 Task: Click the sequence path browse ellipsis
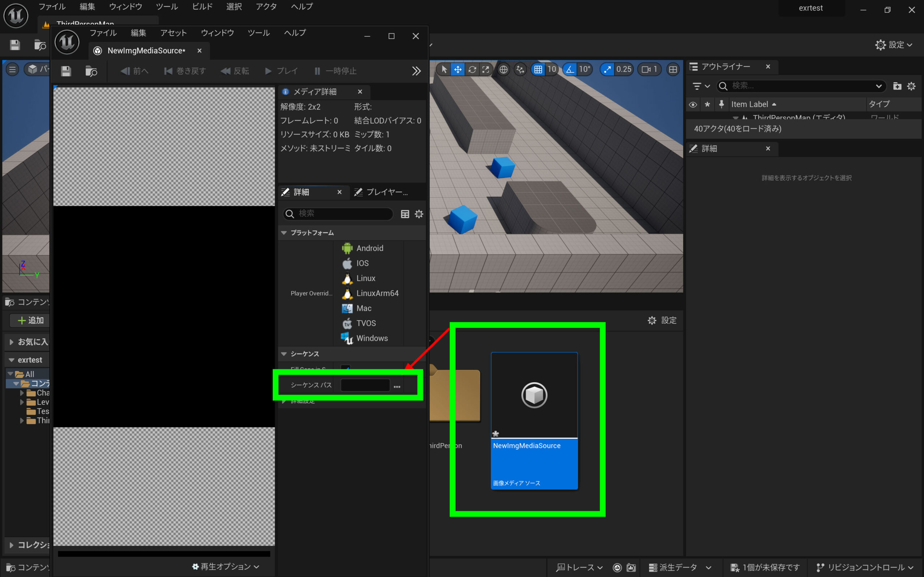[x=397, y=386]
